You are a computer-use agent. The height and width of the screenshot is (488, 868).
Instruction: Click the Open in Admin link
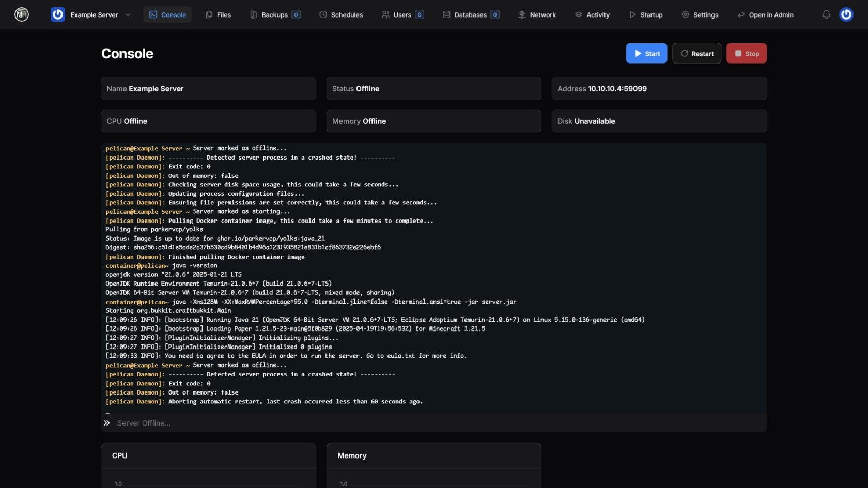tap(766, 14)
